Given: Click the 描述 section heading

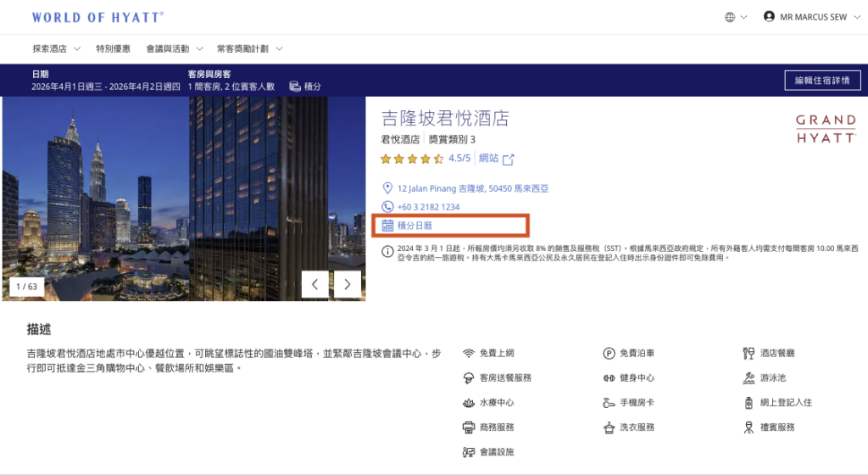Looking at the screenshot, I should coord(39,329).
